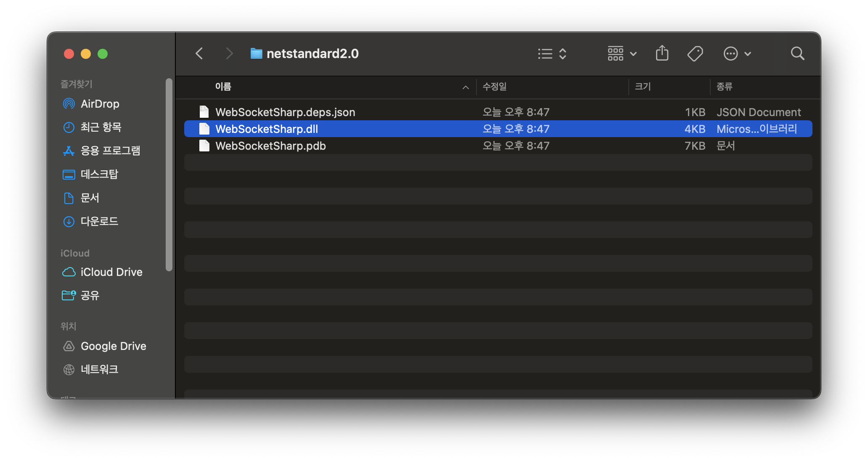Expand the group-by grid dropdown
The height and width of the screenshot is (461, 868).
pyautogui.click(x=622, y=53)
